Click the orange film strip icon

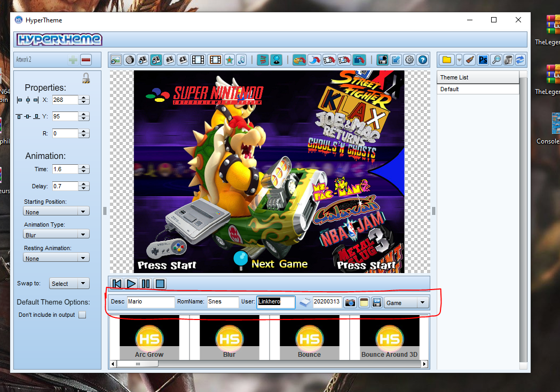[x=215, y=60]
